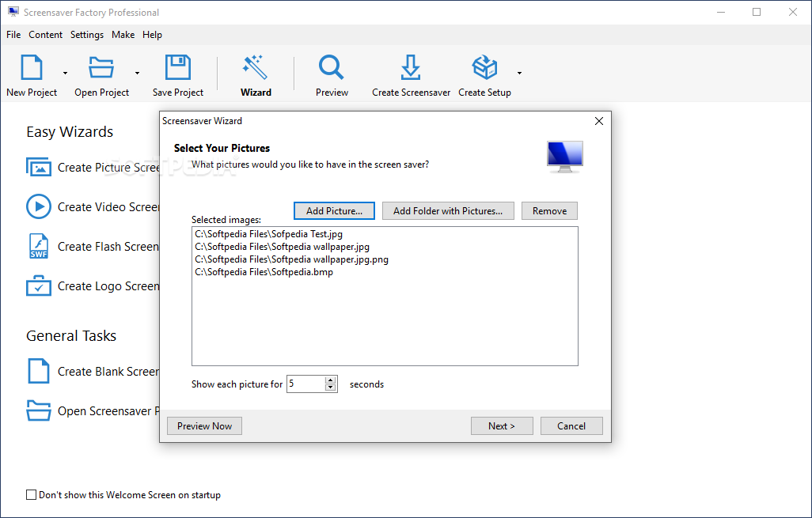
Task: Click the Create Blank Screensaver link text
Action: coord(108,372)
